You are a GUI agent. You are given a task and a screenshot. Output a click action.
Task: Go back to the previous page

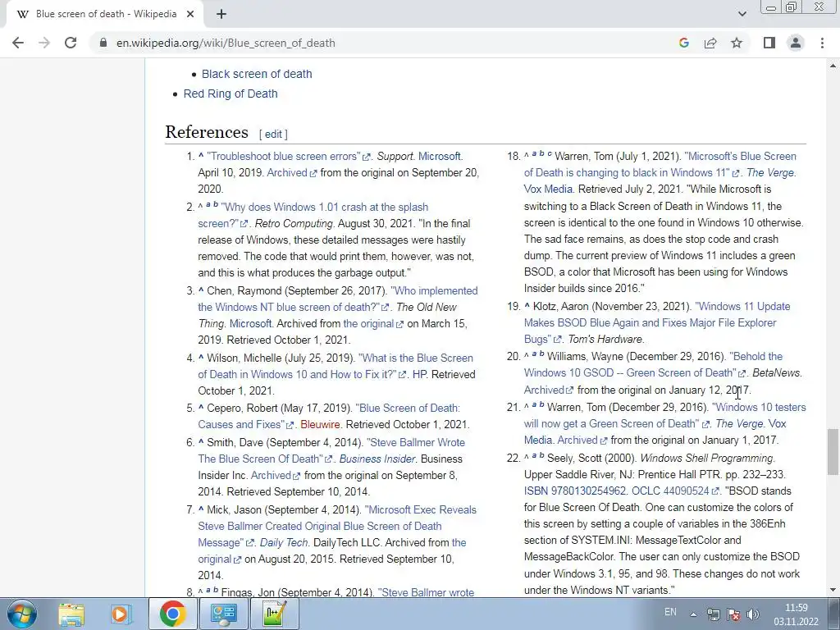(18, 43)
